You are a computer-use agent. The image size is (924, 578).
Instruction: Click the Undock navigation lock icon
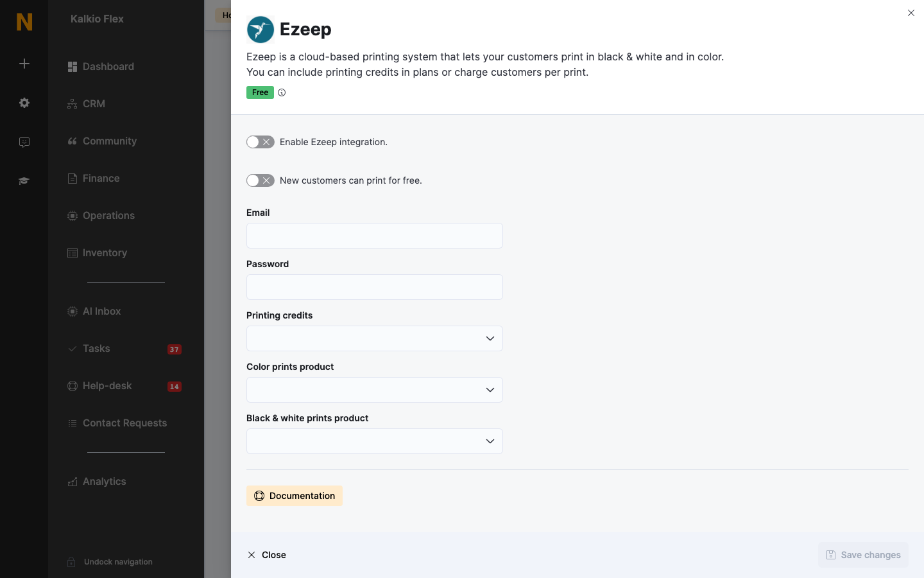point(71,562)
